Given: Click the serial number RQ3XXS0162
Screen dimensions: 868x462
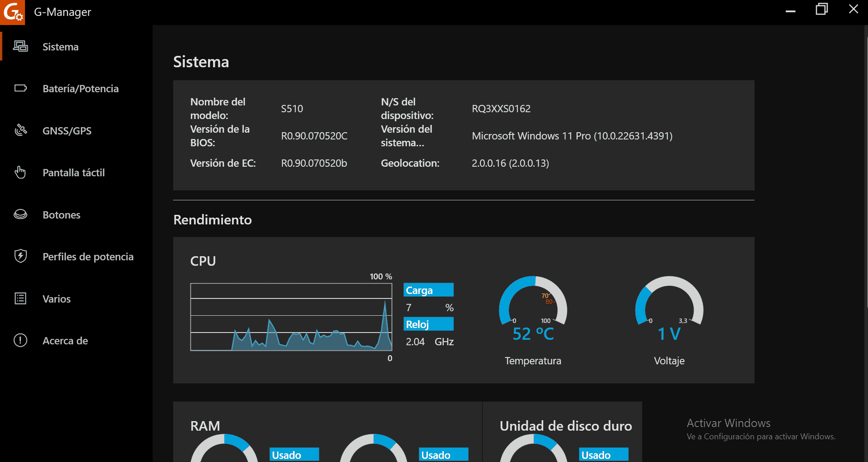Looking at the screenshot, I should tap(501, 109).
